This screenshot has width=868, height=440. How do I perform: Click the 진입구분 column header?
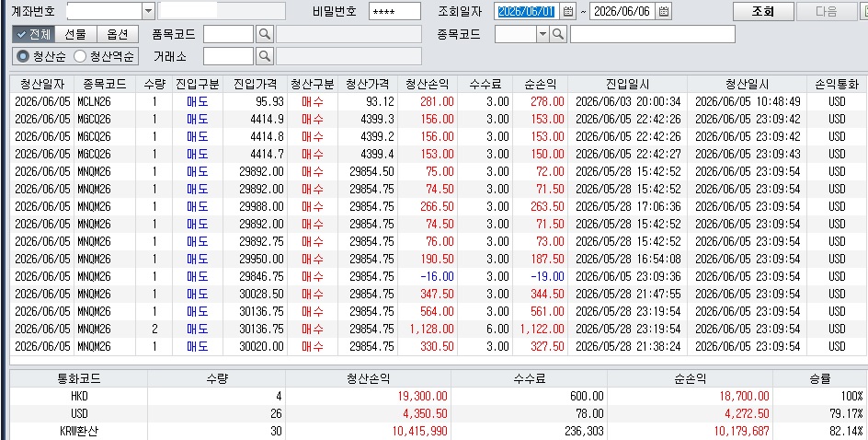[198, 85]
